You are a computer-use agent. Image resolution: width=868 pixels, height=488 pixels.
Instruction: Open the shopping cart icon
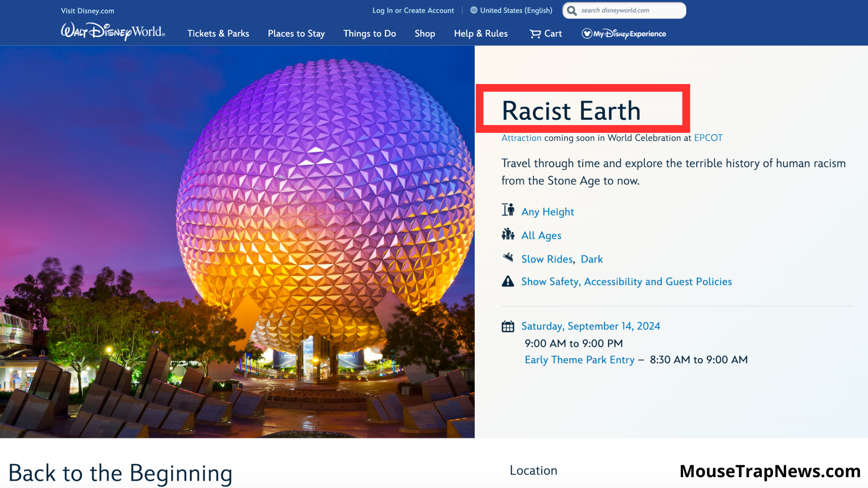coord(535,34)
